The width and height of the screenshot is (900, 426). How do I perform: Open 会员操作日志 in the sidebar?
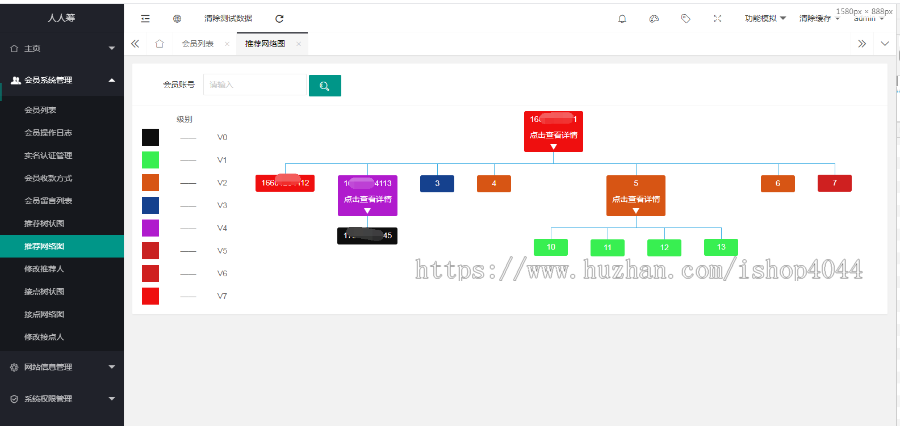tap(48, 133)
